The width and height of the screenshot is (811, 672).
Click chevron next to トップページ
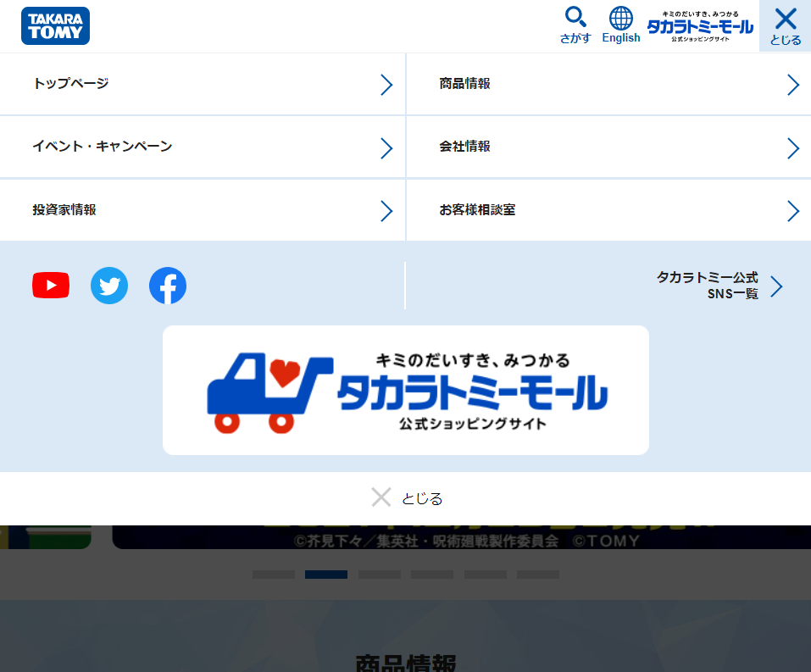pyautogui.click(x=386, y=85)
